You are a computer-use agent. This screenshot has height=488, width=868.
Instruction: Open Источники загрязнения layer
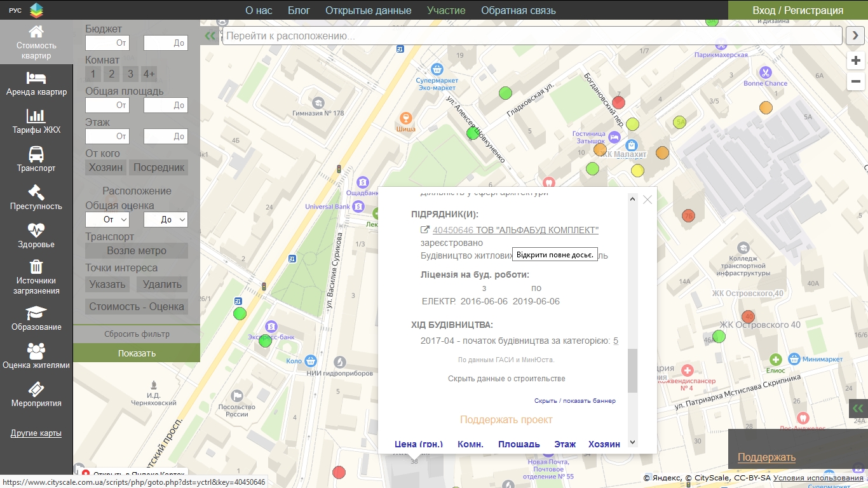point(36,277)
